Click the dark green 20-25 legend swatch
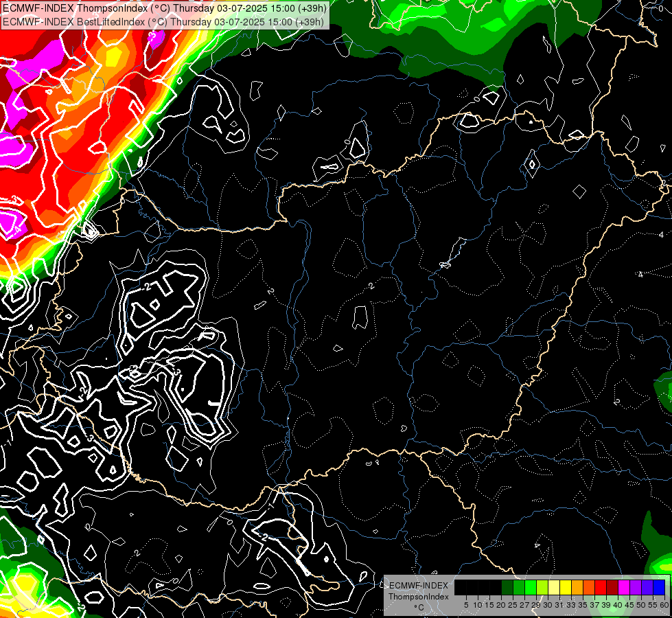Image resolution: width=672 pixels, height=618 pixels. click(x=507, y=587)
